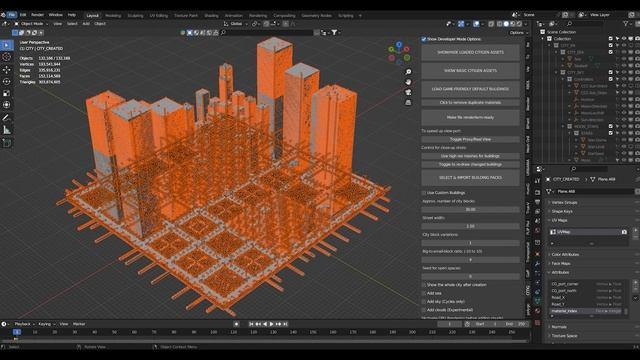640x360 pixels.
Task: Enable the Add sea checkbox
Action: coord(424,293)
